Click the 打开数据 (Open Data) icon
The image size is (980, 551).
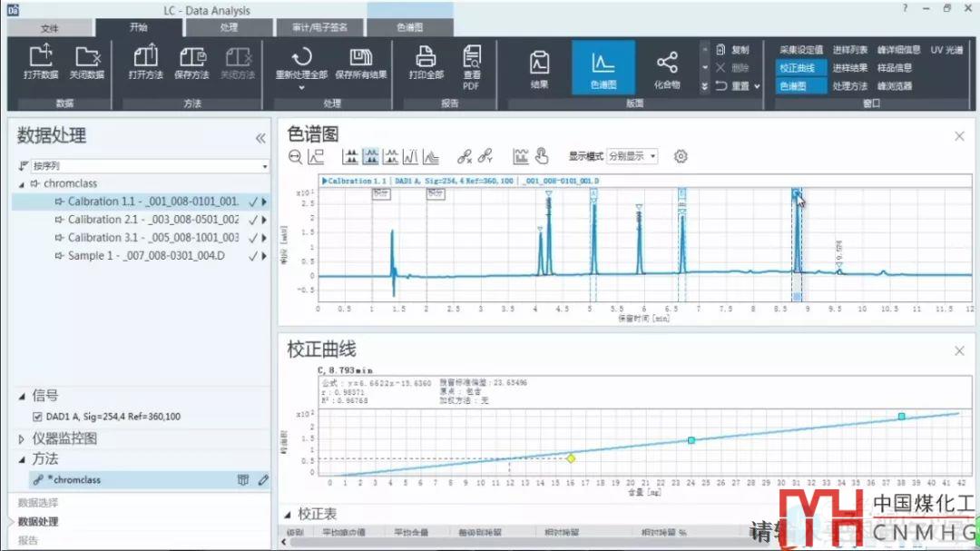41,57
